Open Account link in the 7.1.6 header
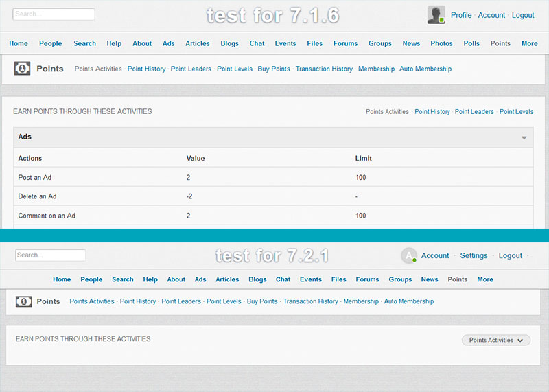Viewport: 549px width, 392px height. pyautogui.click(x=491, y=15)
